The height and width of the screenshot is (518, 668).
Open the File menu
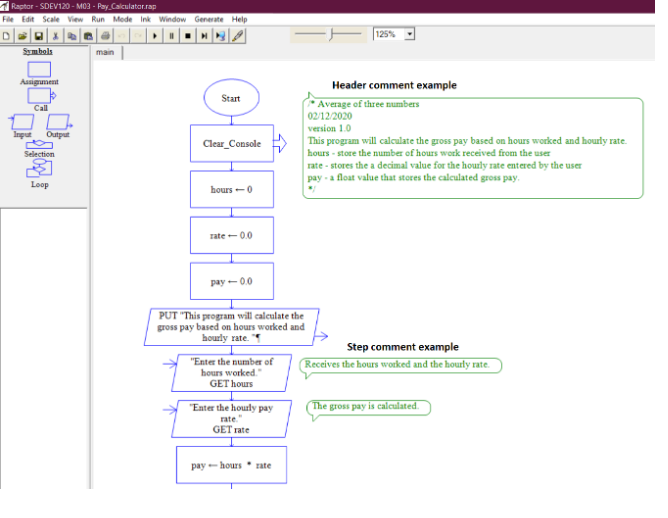click(x=8, y=19)
